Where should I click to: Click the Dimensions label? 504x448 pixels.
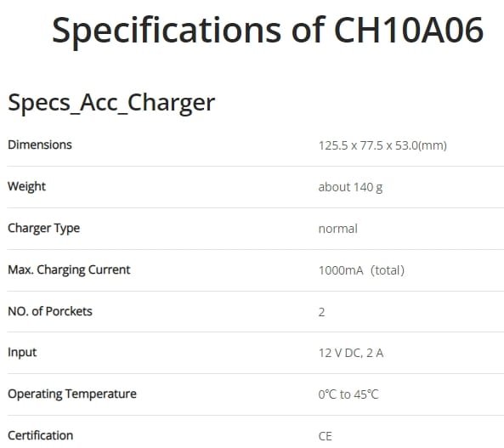(40, 145)
